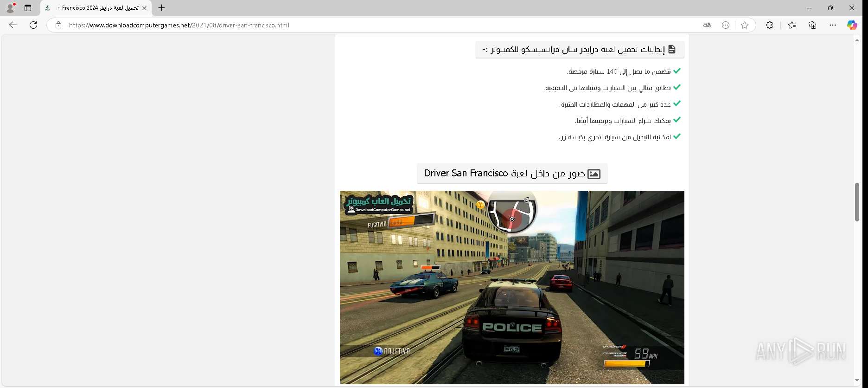Image resolution: width=868 pixels, height=388 pixels.
Task: Click the picture icon in the screenshots heading
Action: click(594, 174)
